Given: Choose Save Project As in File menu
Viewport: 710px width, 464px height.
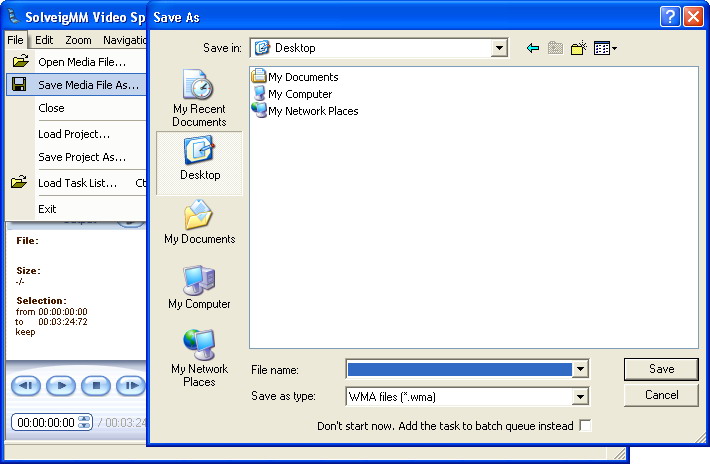Looking at the screenshot, I should tap(76, 157).
